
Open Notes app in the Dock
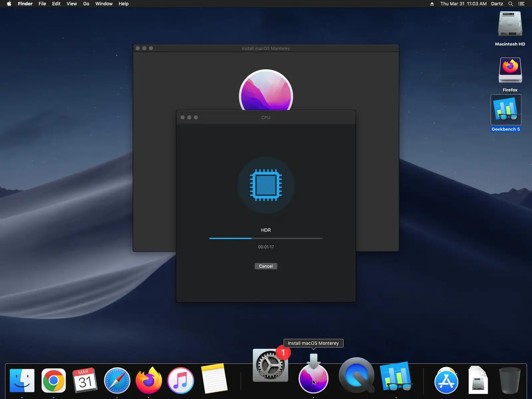[214, 379]
